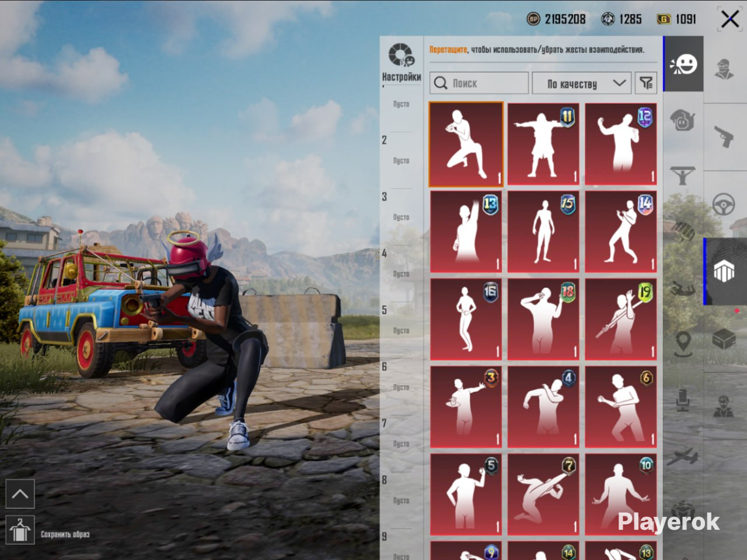Click the orange Перетащите hint text
Viewport: 747px width, 560px height.
pos(448,50)
